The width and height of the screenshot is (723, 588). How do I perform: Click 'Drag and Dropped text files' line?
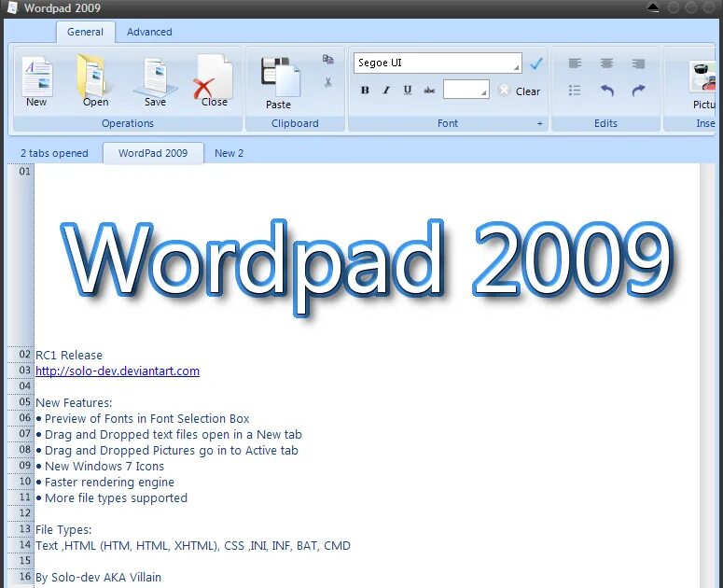click(x=174, y=434)
